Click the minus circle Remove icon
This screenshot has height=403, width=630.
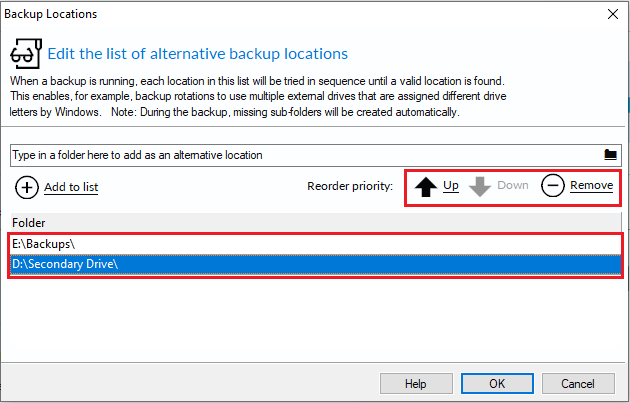tap(552, 186)
